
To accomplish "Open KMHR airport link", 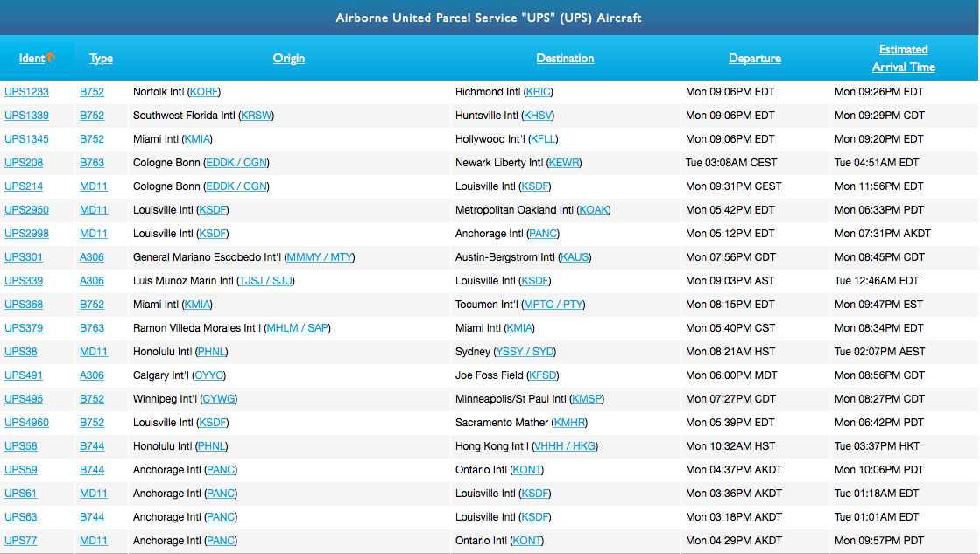I will pyautogui.click(x=569, y=423).
